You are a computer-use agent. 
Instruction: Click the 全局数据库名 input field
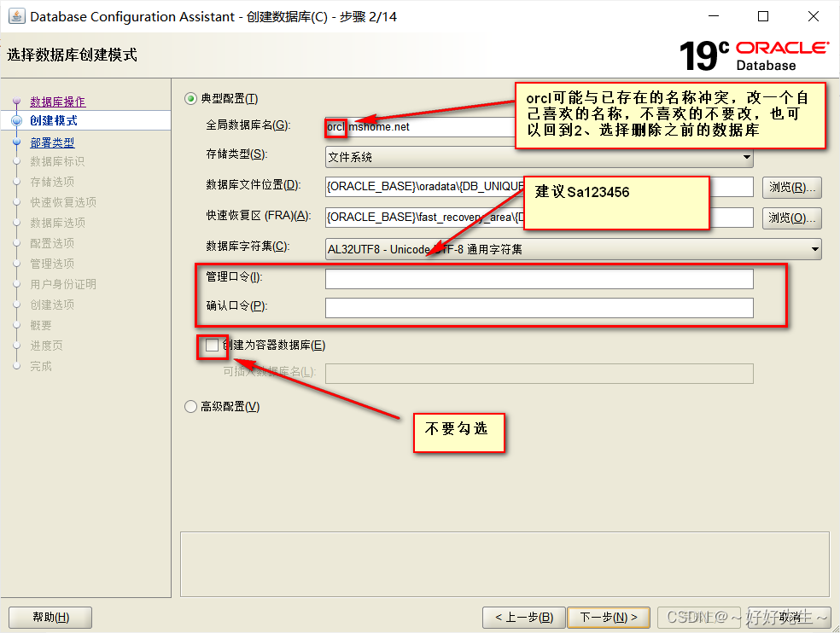click(x=427, y=126)
